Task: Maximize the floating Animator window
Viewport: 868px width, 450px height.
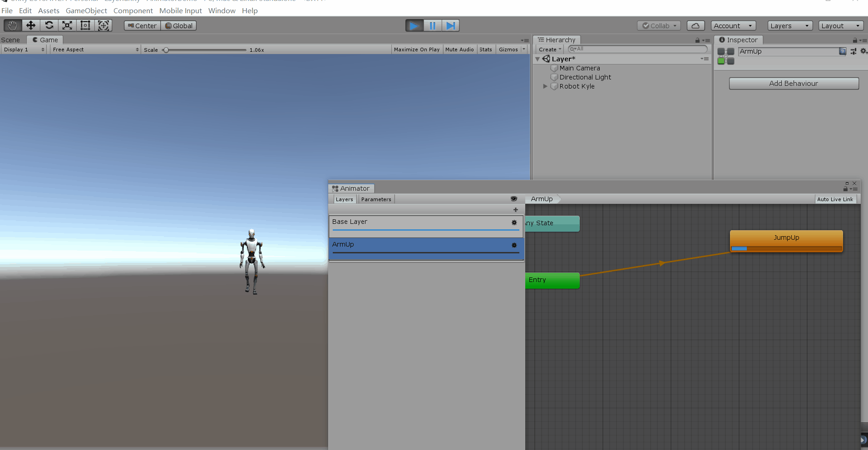Action: (x=847, y=183)
